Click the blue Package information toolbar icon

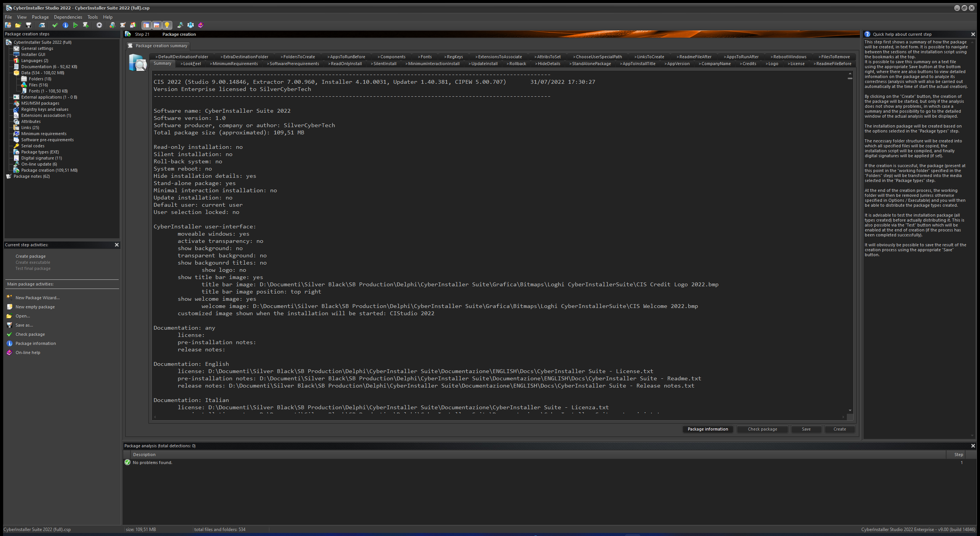click(65, 25)
